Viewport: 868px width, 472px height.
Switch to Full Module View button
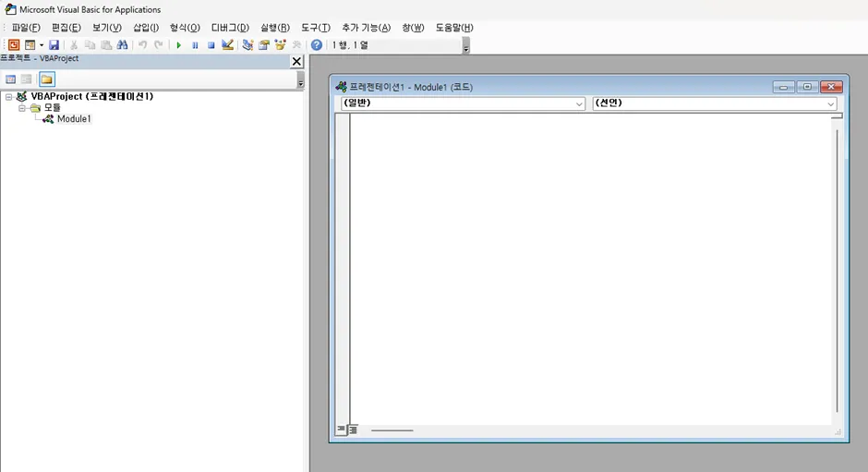coord(353,430)
